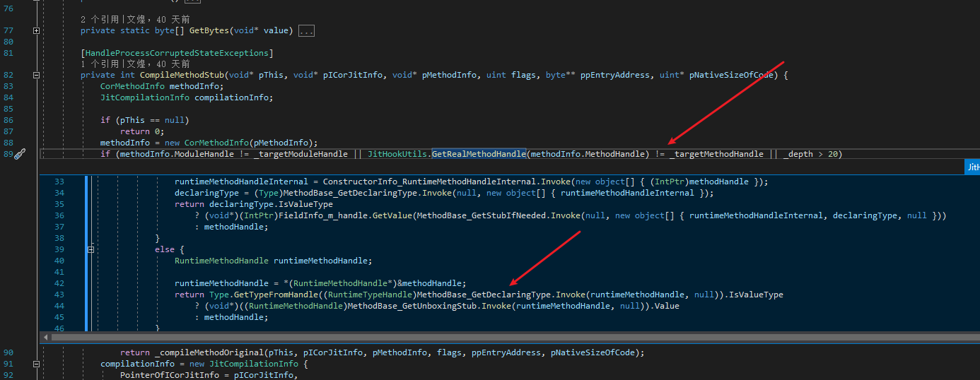980x380 pixels.
Task: Collapse the else block on peek line 39
Action: click(x=91, y=249)
